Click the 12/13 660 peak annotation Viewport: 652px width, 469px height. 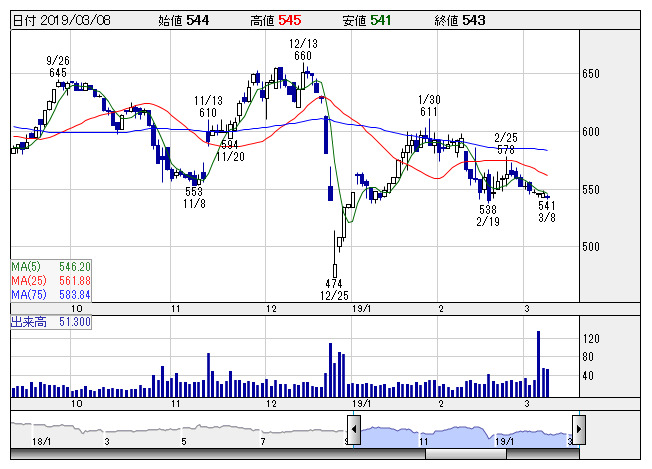(303, 49)
